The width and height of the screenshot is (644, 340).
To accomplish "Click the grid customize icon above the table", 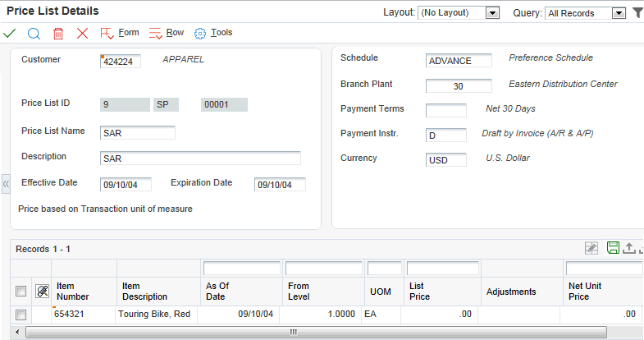I will pos(591,248).
